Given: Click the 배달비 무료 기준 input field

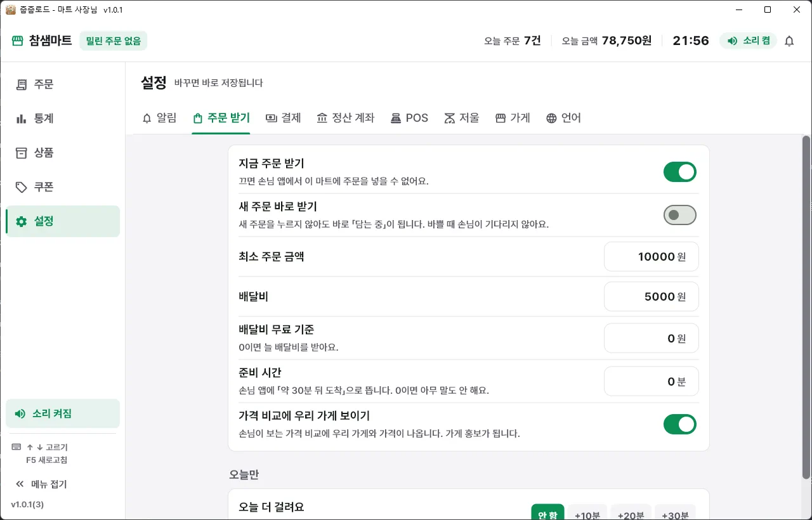Looking at the screenshot, I should click(652, 339).
